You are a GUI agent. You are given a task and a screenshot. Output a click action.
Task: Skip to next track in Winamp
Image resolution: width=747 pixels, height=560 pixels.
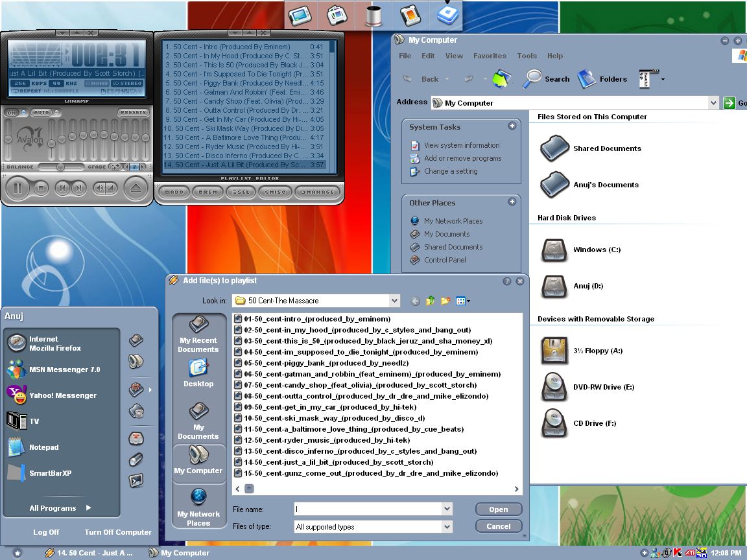pos(78,189)
